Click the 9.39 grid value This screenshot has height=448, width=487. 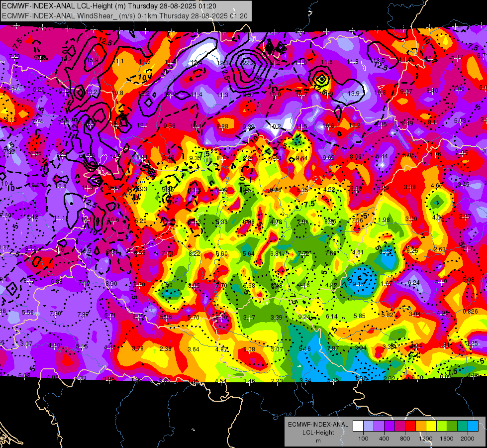pos(248,126)
